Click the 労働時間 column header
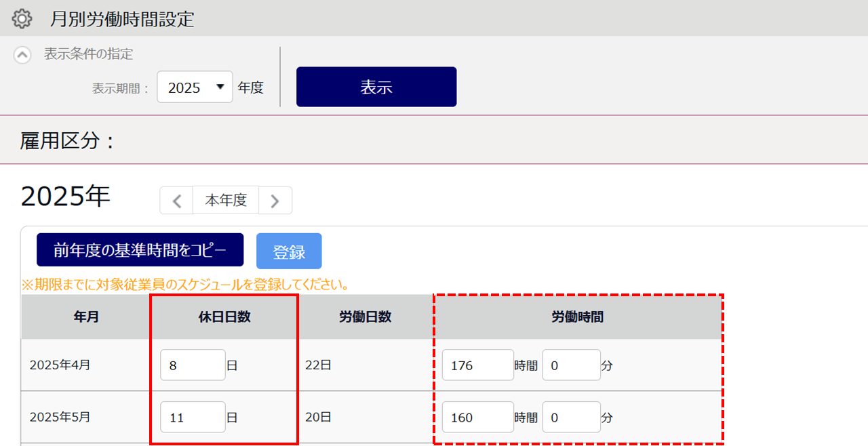Image resolution: width=868 pixels, height=446 pixels. (x=578, y=317)
